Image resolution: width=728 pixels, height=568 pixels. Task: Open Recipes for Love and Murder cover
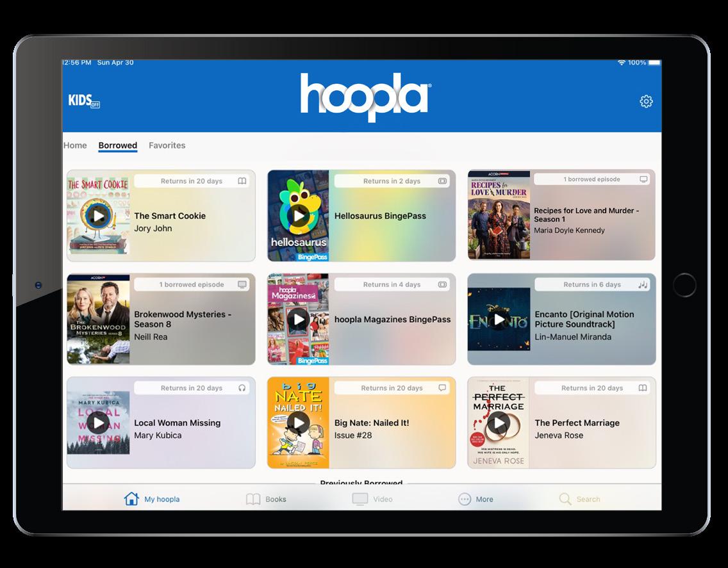pyautogui.click(x=499, y=215)
